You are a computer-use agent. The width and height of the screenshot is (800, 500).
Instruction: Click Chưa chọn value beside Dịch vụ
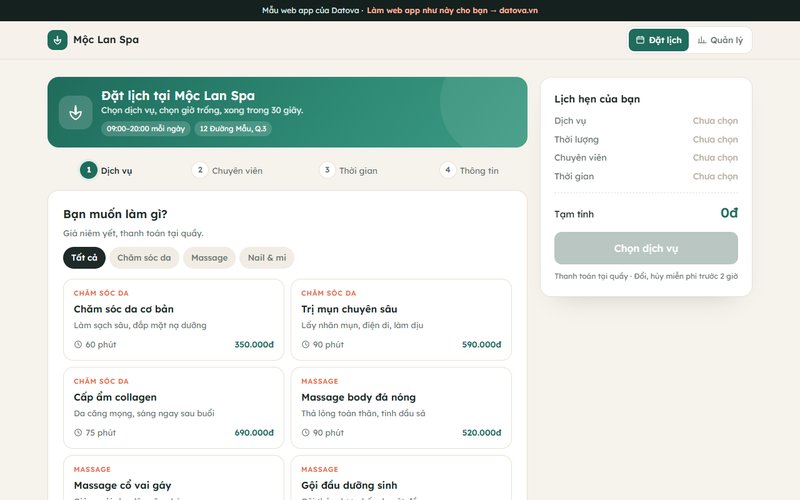click(715, 121)
